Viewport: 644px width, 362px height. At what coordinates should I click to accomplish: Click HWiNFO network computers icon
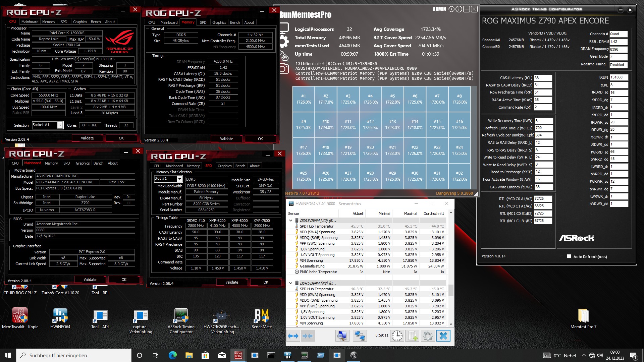tap(360, 336)
